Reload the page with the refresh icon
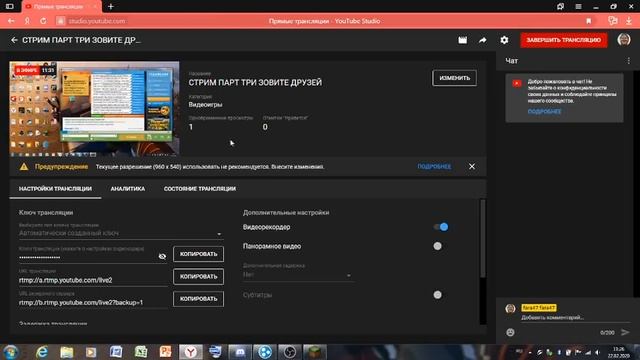640x360 pixels. 43,21
